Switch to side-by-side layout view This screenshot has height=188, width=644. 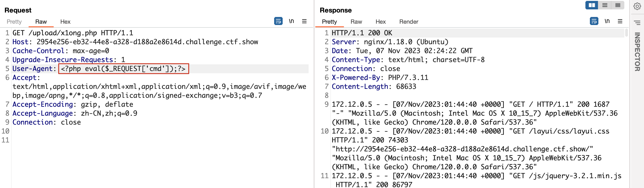coord(592,5)
